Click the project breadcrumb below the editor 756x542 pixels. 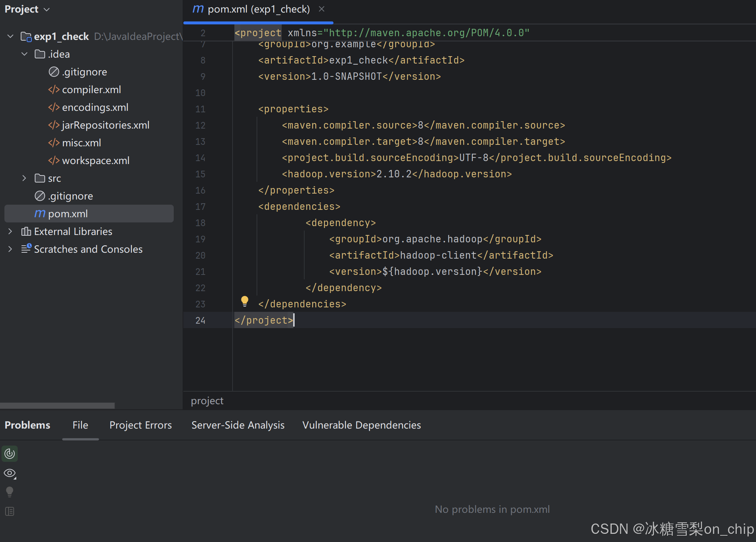tap(207, 400)
